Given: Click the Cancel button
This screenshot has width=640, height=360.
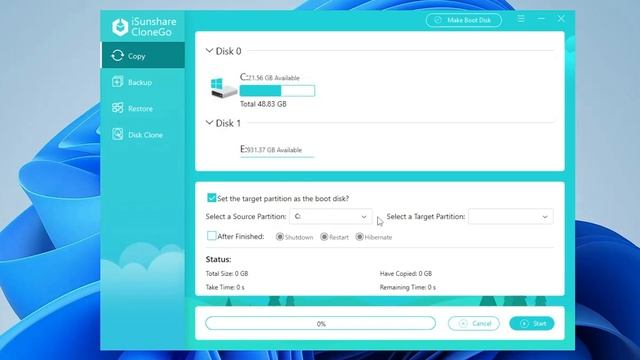Looking at the screenshot, I should 473,323.
